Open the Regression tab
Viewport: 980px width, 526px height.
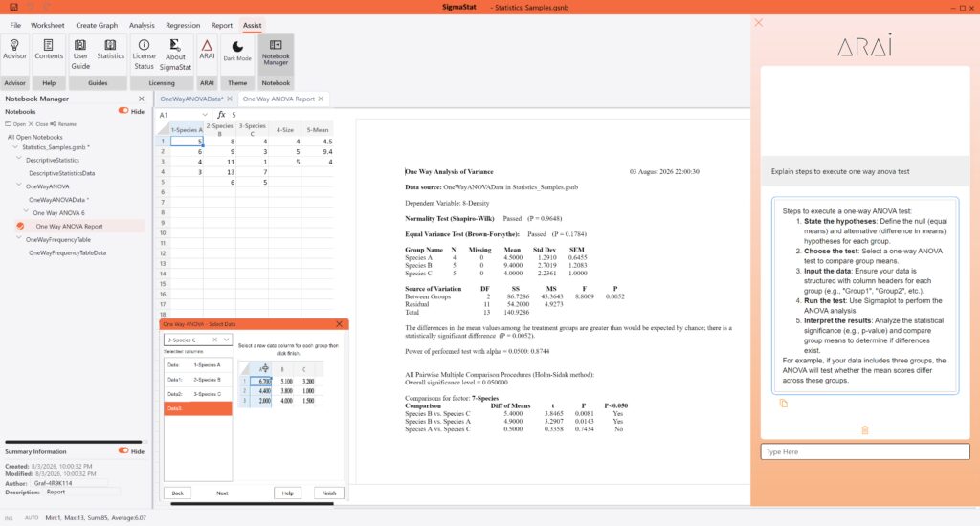[x=183, y=25]
